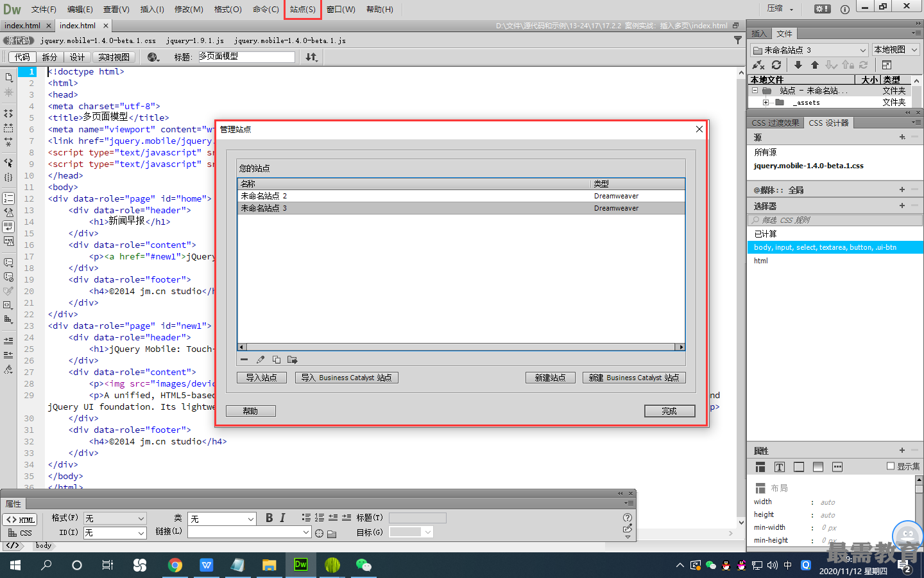Open the 格式 format dropdown
This screenshot has width=924, height=578.
coord(115,518)
